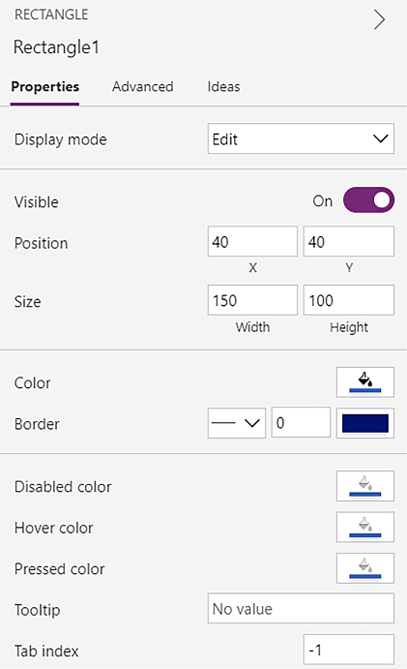Select the Properties tab
The height and width of the screenshot is (669, 407).
pos(45,87)
